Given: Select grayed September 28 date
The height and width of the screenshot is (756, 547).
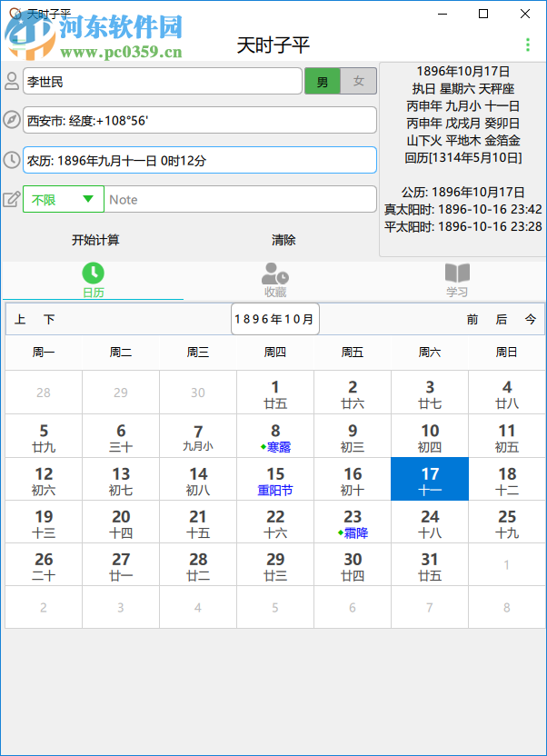Looking at the screenshot, I should 44,393.
